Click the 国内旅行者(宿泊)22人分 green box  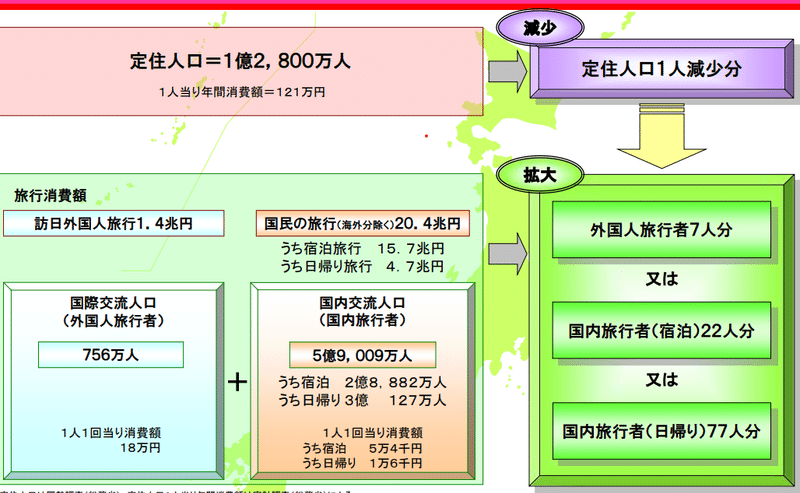pos(661,331)
